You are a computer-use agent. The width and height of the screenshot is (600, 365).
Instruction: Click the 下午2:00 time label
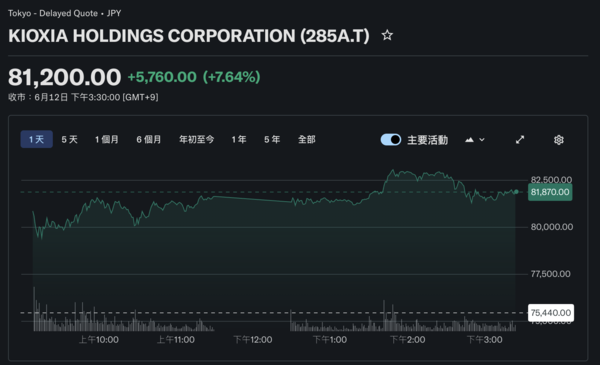(x=407, y=340)
